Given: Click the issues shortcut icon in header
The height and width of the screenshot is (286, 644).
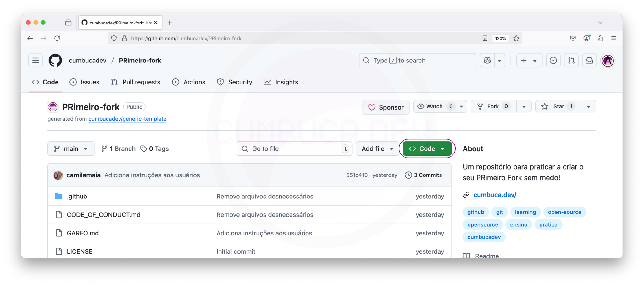Looking at the screenshot, I should (x=553, y=60).
